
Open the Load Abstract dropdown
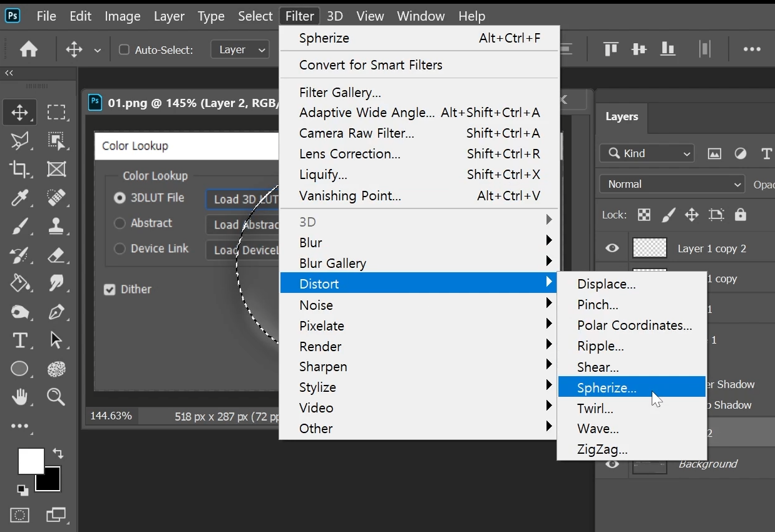click(x=243, y=225)
